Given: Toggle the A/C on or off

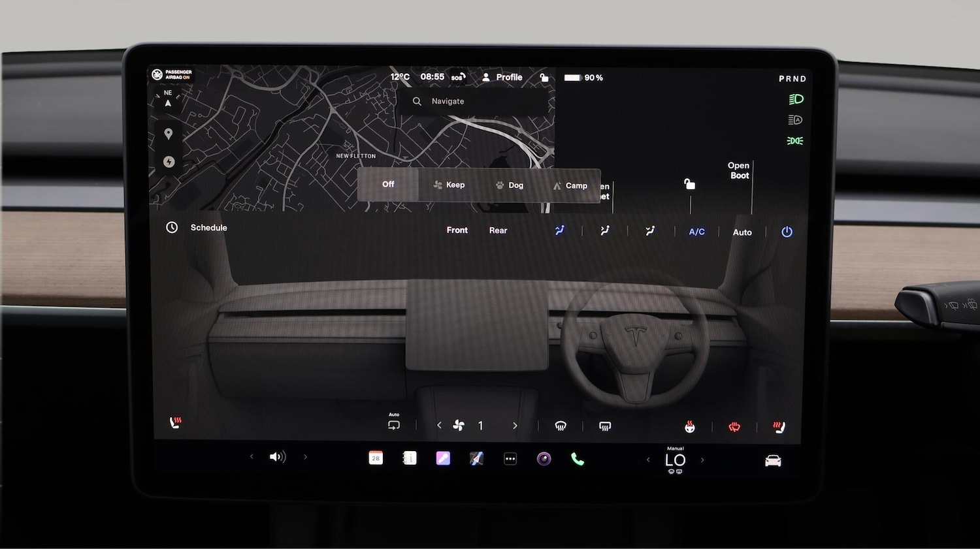Looking at the screenshot, I should click(696, 232).
